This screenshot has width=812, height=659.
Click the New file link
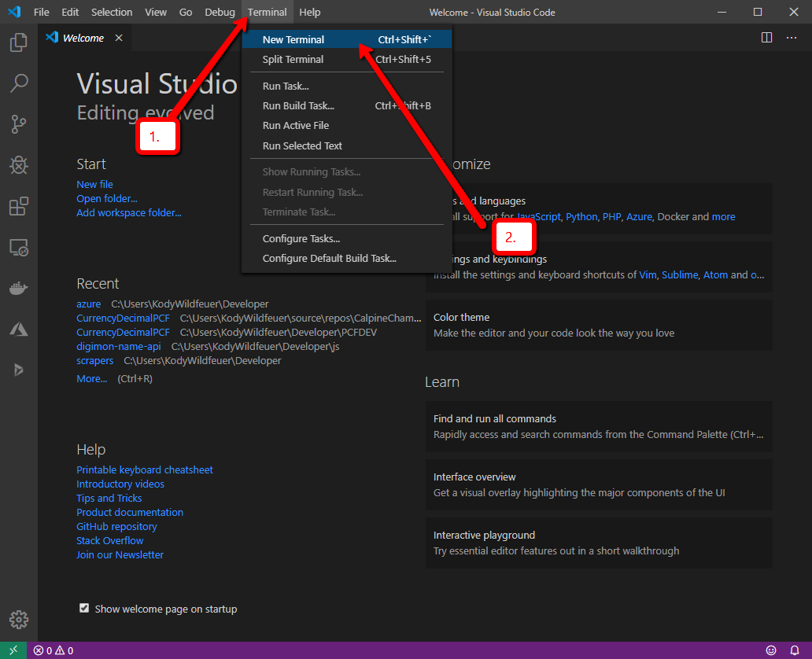point(94,184)
